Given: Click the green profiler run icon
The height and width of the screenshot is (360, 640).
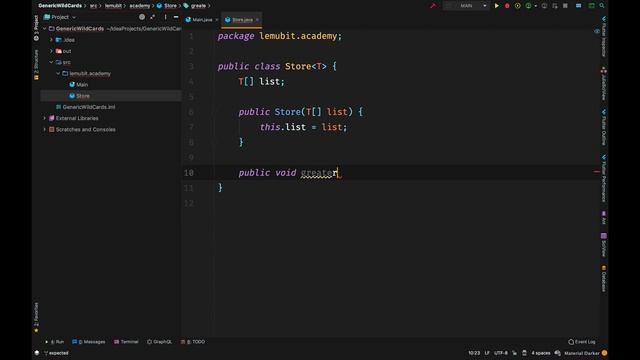Looking at the screenshot, I should (x=529, y=6).
